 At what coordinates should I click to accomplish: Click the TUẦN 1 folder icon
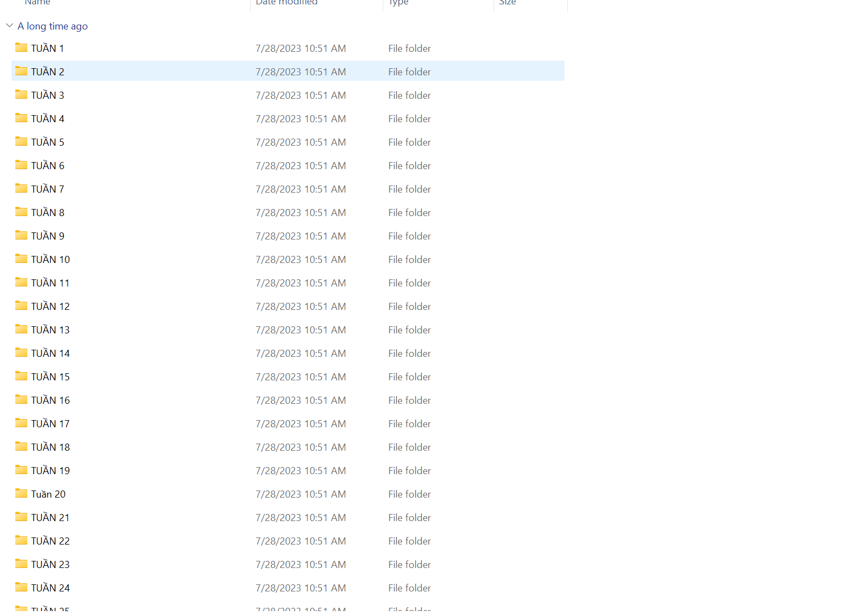click(21, 48)
